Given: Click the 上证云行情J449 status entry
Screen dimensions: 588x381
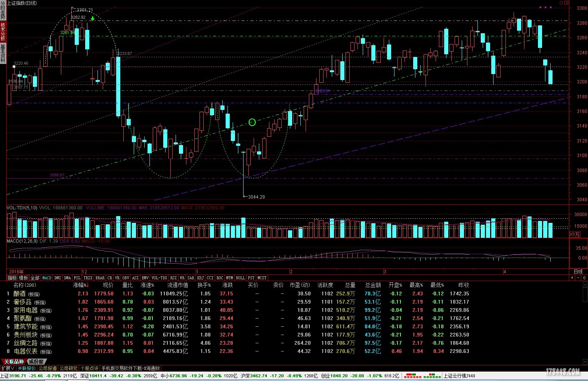Looking at the screenshot, I should (x=459, y=376).
